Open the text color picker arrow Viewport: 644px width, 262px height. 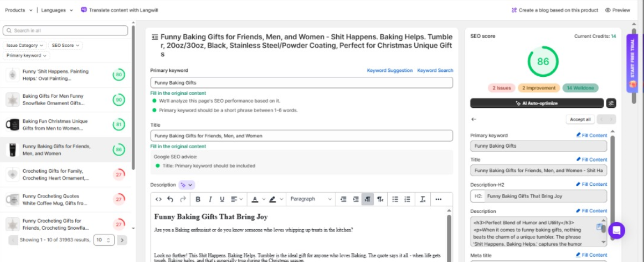[x=263, y=199]
